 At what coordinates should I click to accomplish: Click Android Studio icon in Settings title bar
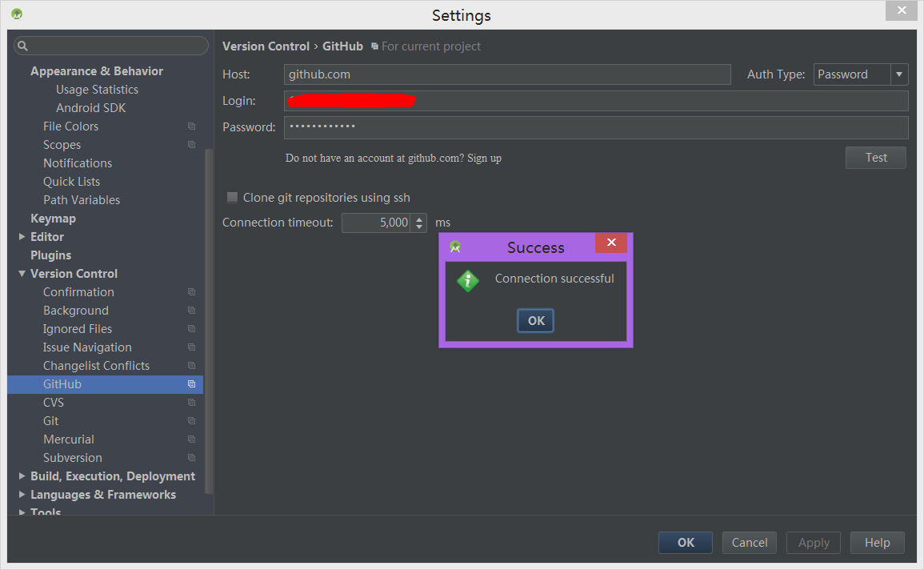17,14
